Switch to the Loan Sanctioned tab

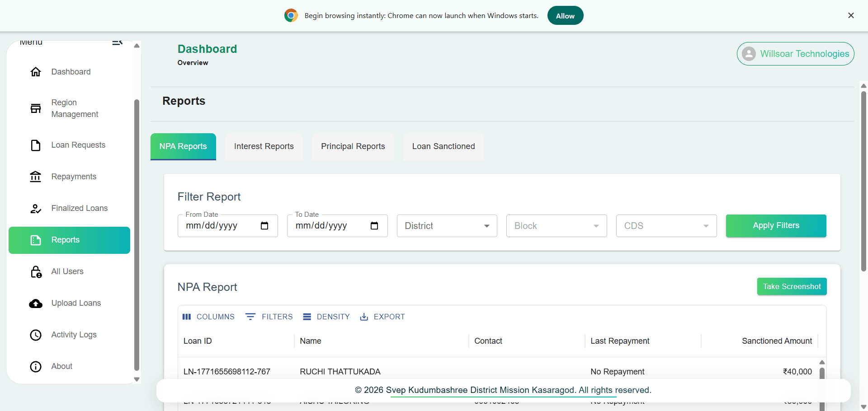(x=443, y=146)
